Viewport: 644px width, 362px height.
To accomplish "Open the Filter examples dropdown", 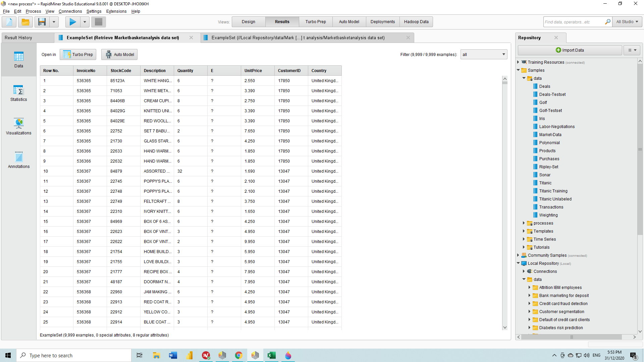I will click(484, 54).
